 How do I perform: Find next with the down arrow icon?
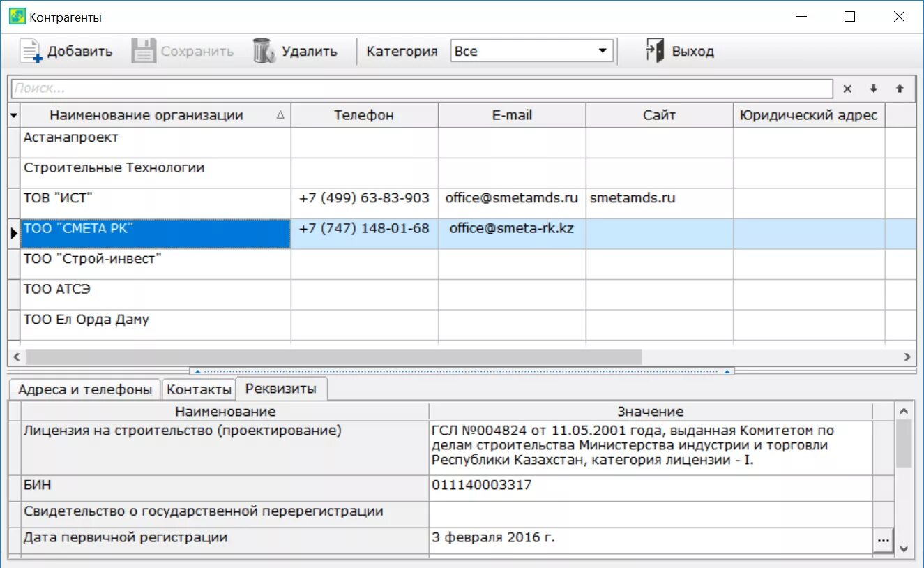click(x=873, y=89)
